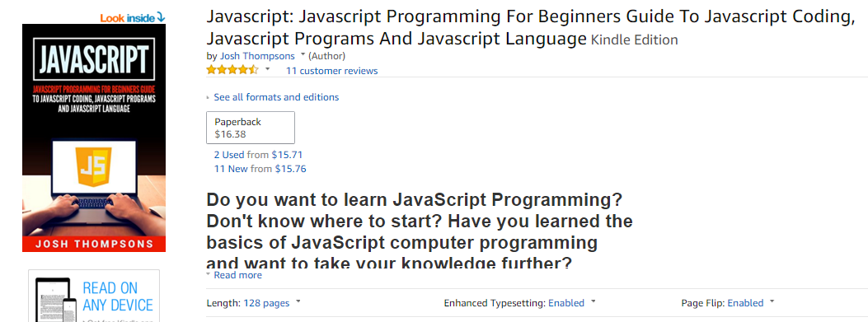Click Page Flip Enabled link
The width and height of the screenshot is (868, 322).
coord(745,303)
